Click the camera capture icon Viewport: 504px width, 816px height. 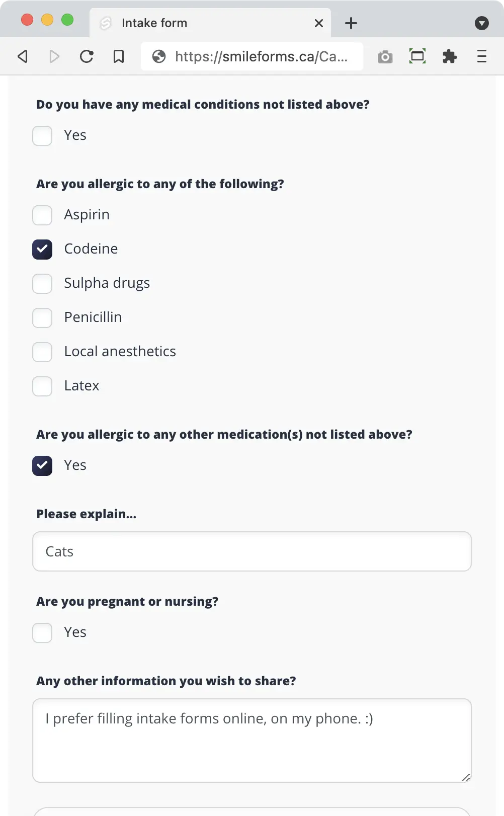385,56
